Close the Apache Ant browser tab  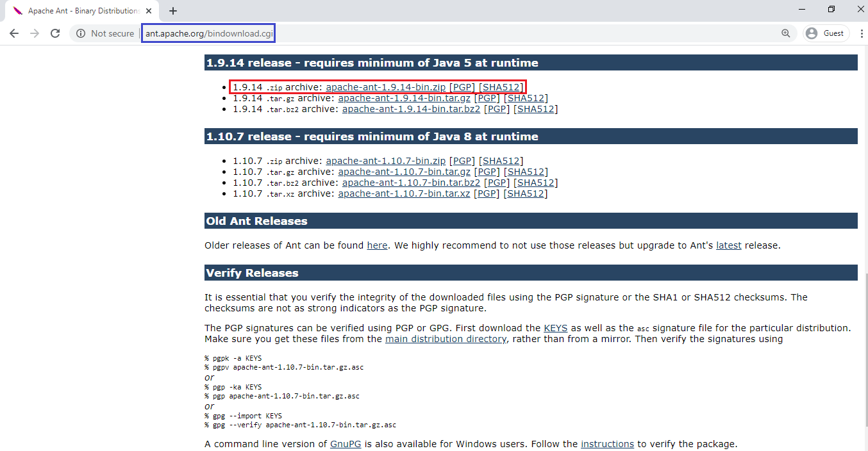(149, 11)
